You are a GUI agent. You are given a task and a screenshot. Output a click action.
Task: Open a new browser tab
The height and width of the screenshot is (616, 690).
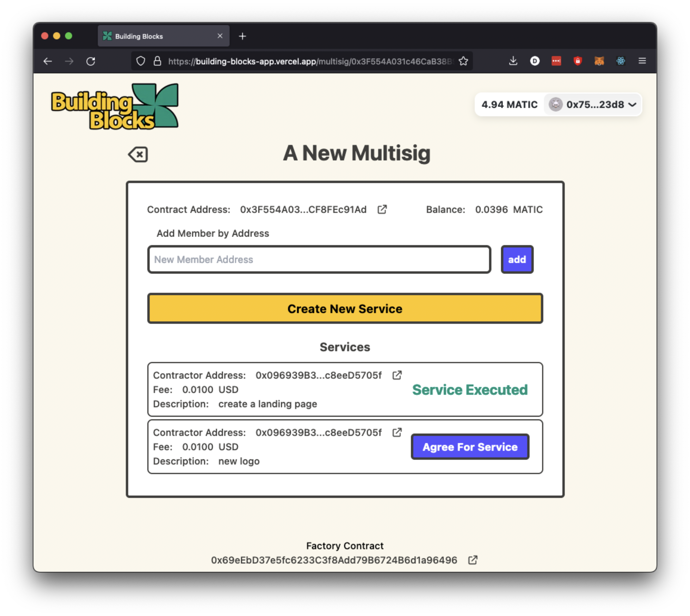pyautogui.click(x=242, y=36)
